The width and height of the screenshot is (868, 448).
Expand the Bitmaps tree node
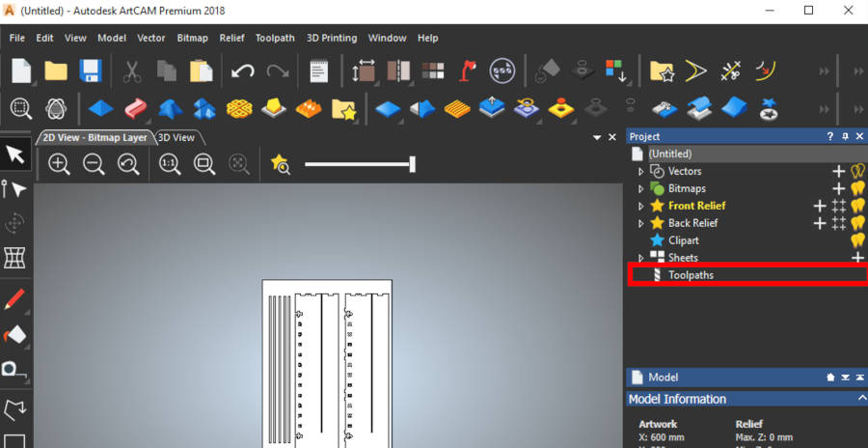pos(641,188)
